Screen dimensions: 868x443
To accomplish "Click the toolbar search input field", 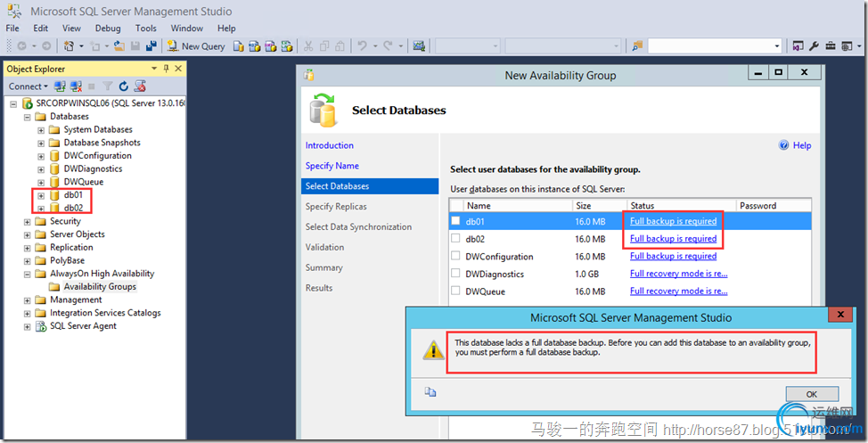I will tap(710, 46).
